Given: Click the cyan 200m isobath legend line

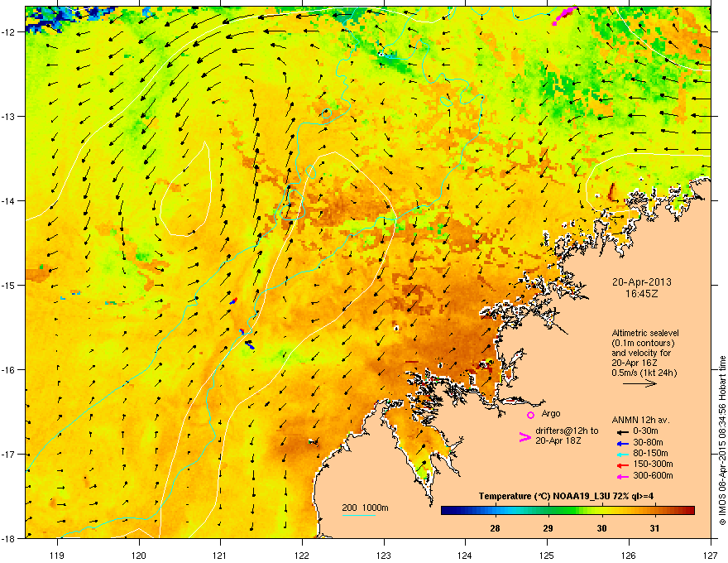Looking at the screenshot, I should [x=359, y=515].
